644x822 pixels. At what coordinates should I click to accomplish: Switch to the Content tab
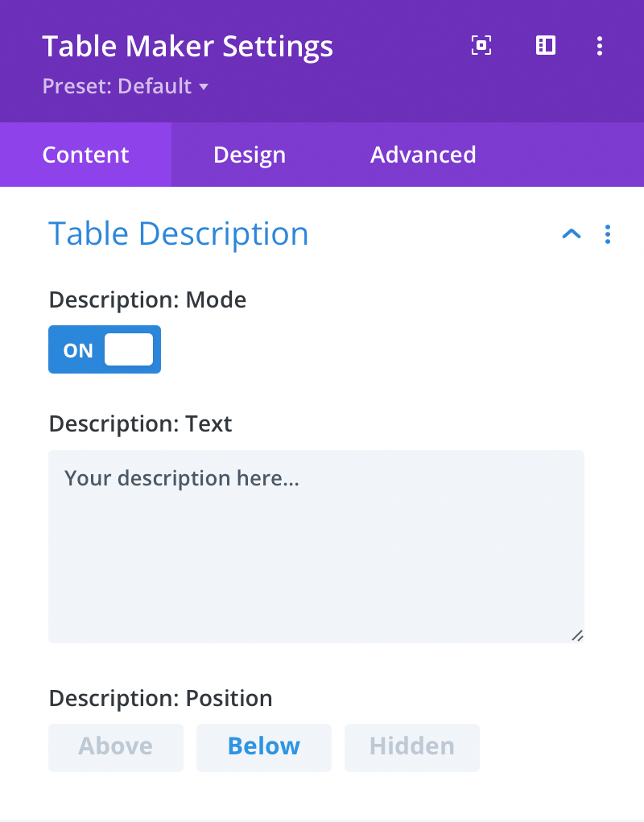coord(85,155)
